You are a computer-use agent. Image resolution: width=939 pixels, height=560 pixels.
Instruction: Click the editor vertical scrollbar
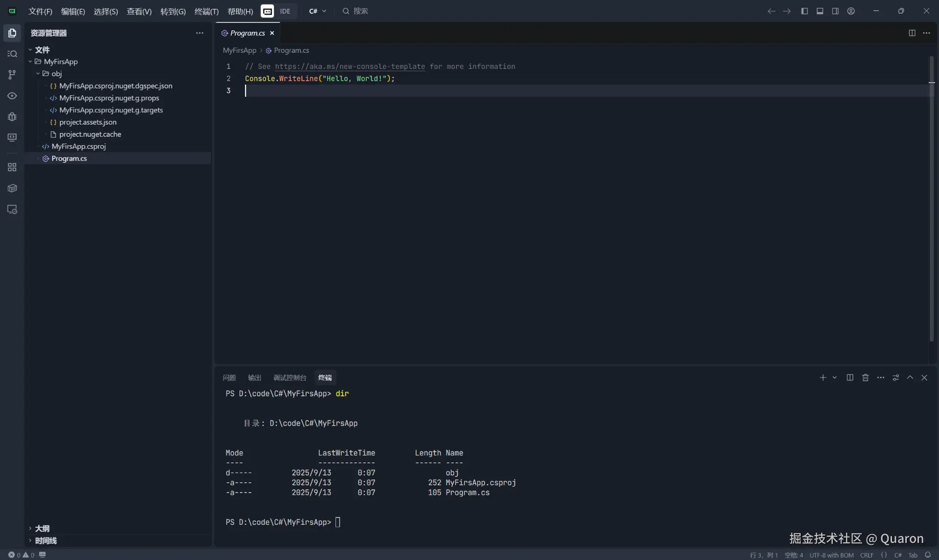[x=932, y=195]
